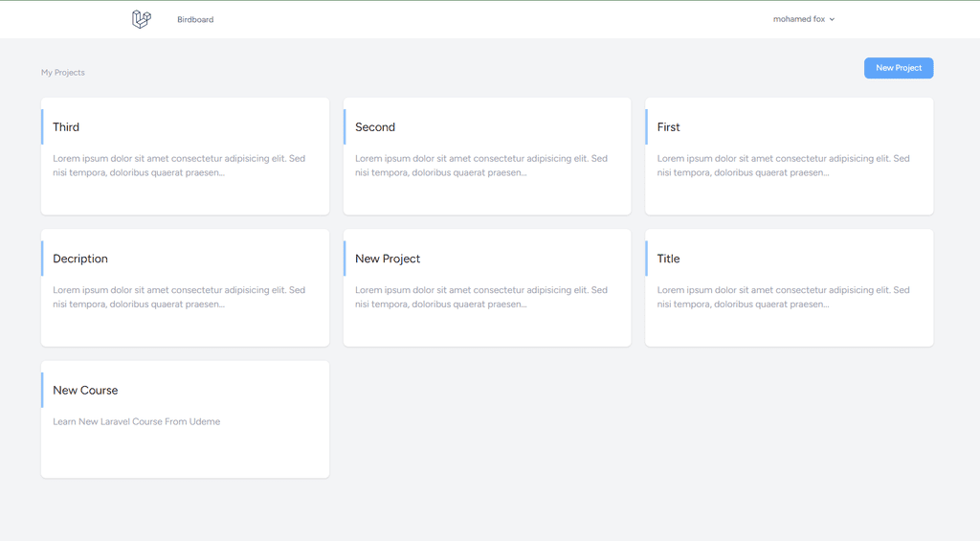Click the Laravel logo icon
The height and width of the screenshot is (541, 980).
[x=142, y=19]
